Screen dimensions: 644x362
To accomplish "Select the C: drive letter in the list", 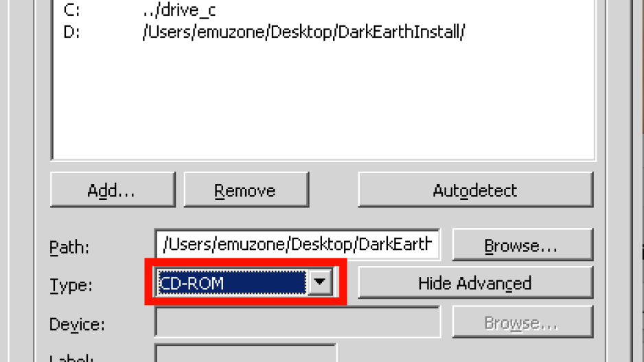I will 71,10.
